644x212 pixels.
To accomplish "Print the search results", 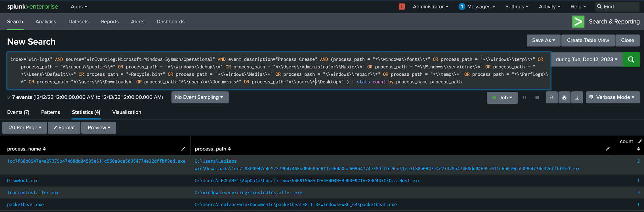I will 564,98.
